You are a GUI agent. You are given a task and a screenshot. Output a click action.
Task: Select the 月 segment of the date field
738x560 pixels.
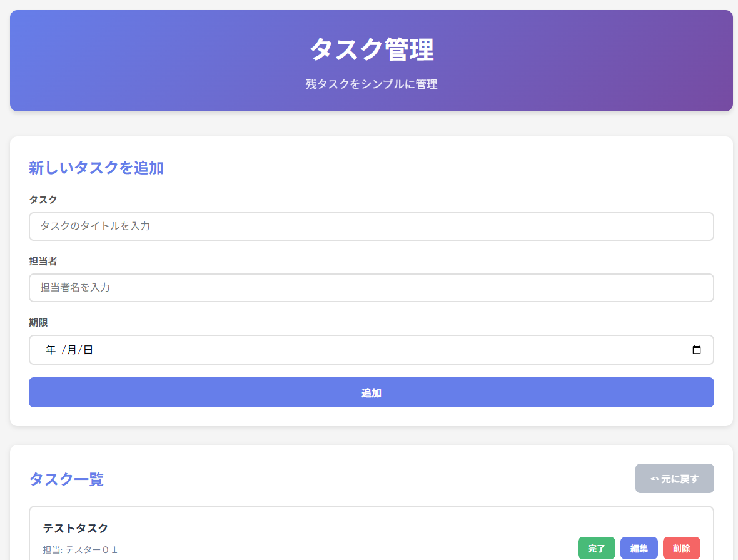coord(71,350)
